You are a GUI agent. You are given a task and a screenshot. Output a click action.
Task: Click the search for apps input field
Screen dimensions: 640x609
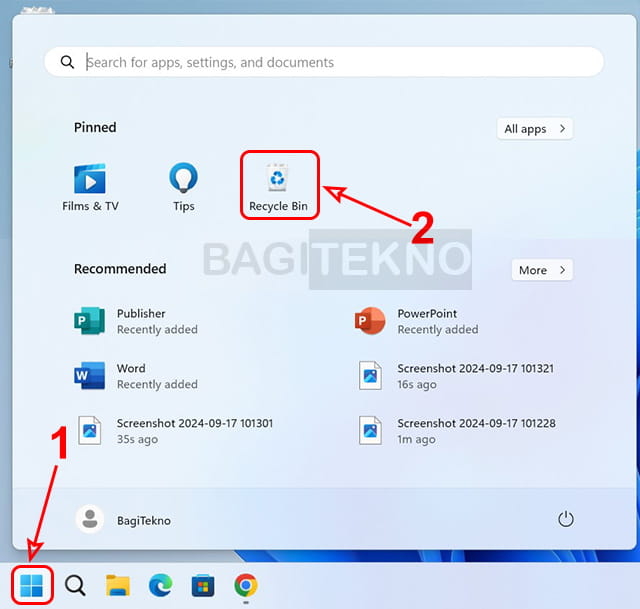(x=324, y=62)
